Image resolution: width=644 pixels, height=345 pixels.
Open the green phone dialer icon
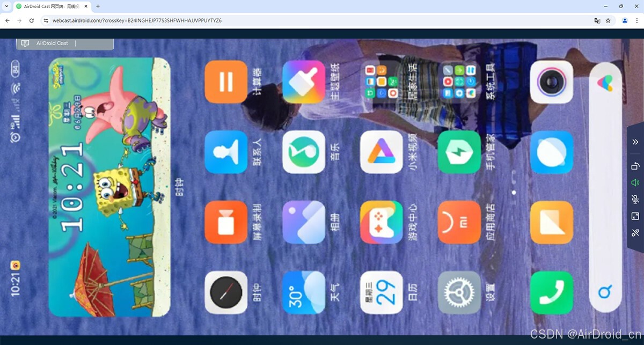[x=552, y=292]
